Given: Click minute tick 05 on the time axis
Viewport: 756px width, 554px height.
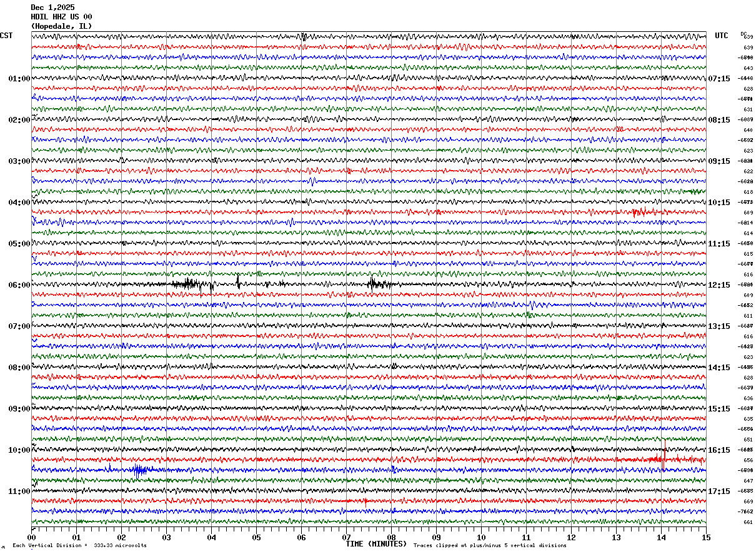Looking at the screenshot, I should (x=257, y=536).
